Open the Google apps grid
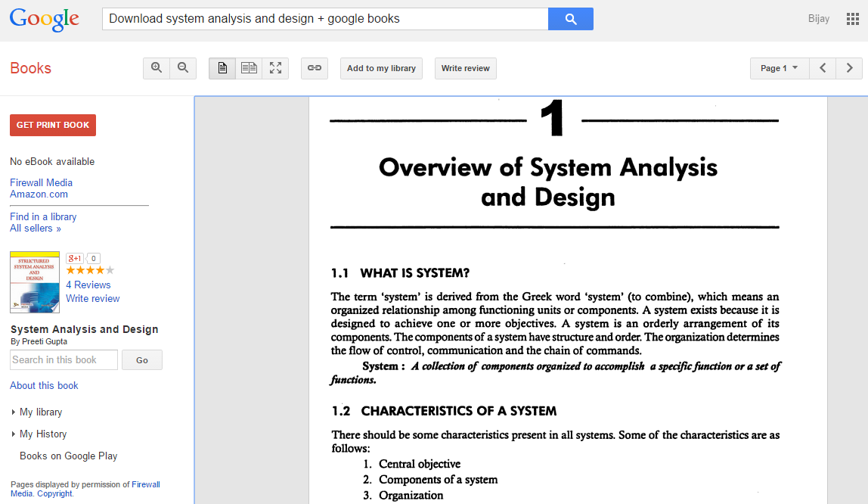 click(x=853, y=19)
